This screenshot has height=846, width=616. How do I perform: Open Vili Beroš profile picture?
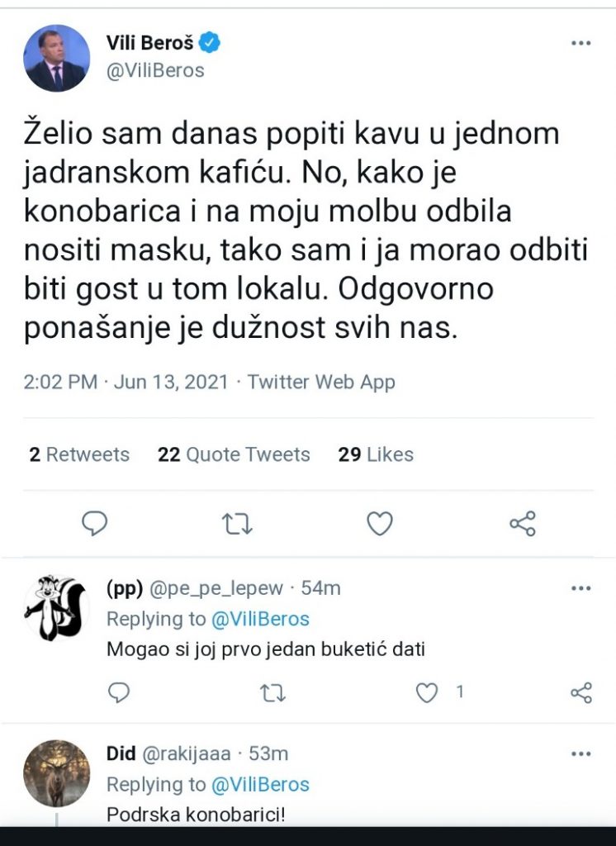[57, 58]
